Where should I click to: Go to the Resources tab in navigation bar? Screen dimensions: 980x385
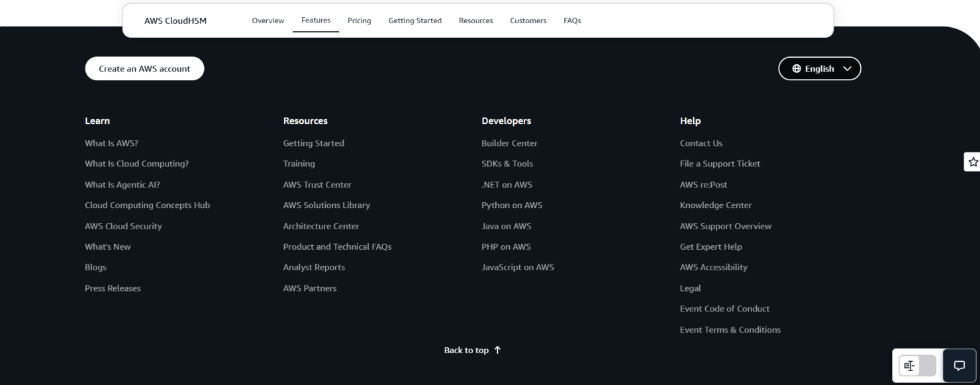coord(476,21)
